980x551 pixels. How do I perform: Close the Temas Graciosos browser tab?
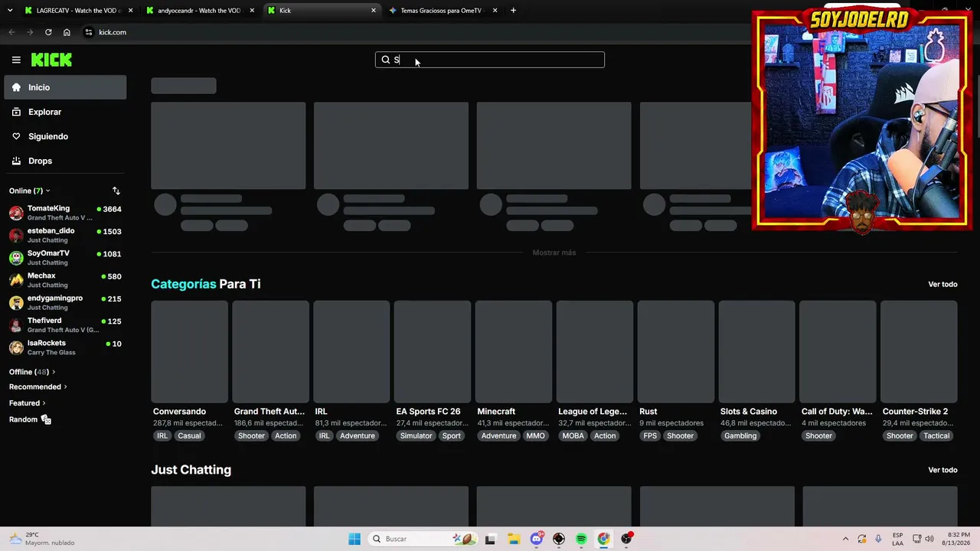495,11
